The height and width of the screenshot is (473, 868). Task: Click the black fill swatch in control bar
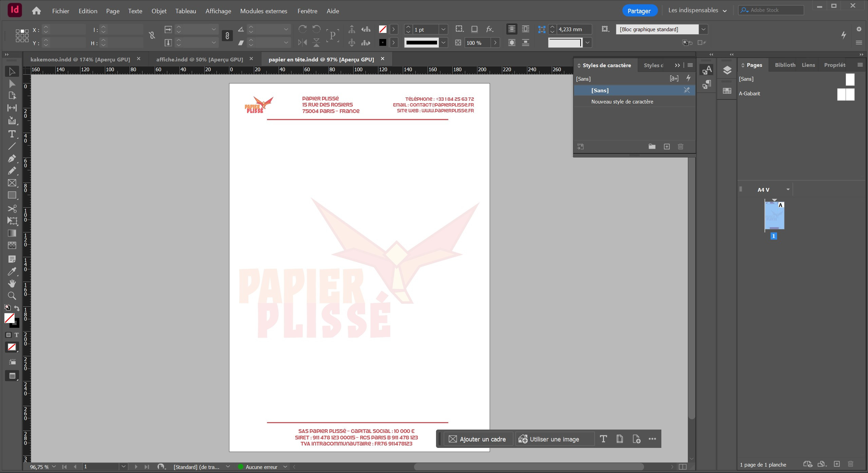(383, 43)
